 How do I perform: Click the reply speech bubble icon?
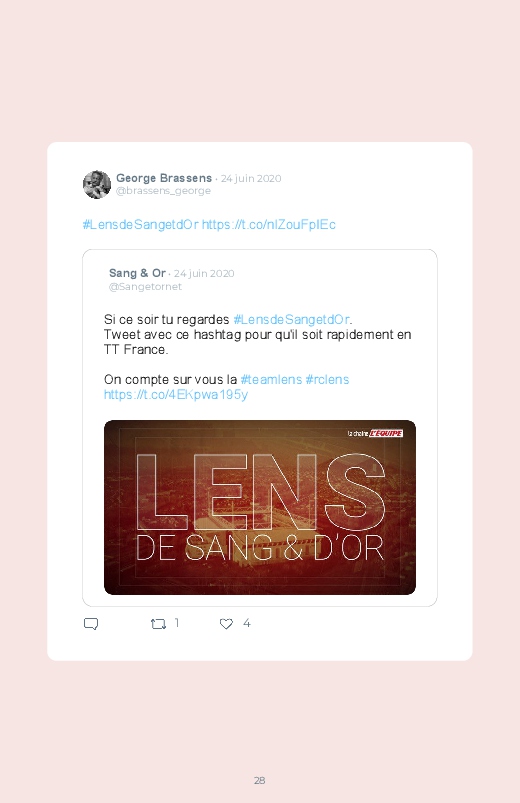[x=91, y=624]
